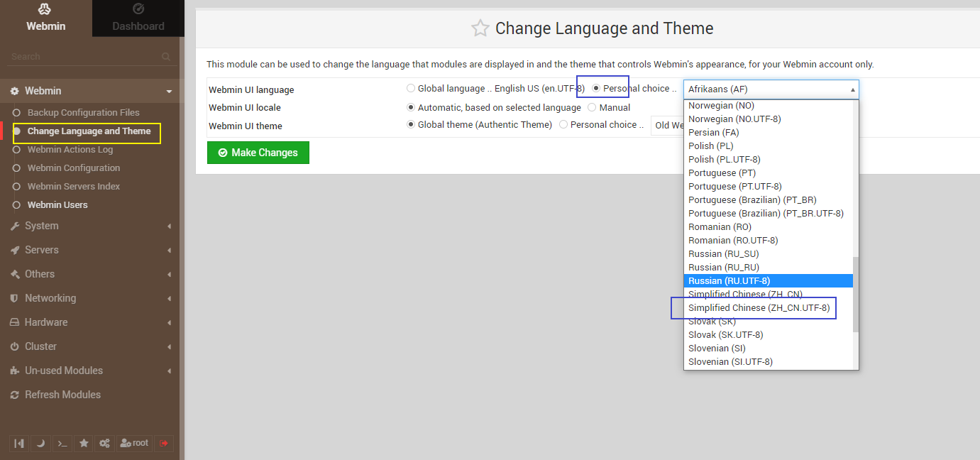Open the Old Webmin theme dropdown
The height and width of the screenshot is (460, 980).
pos(667,126)
